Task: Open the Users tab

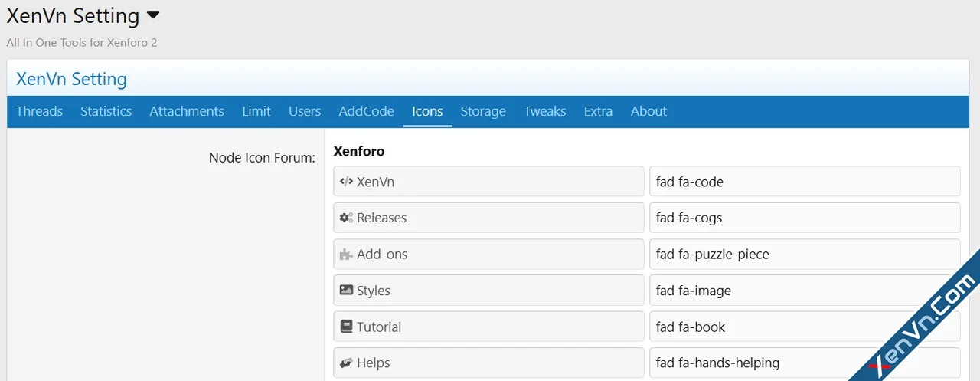Action: 305,111
